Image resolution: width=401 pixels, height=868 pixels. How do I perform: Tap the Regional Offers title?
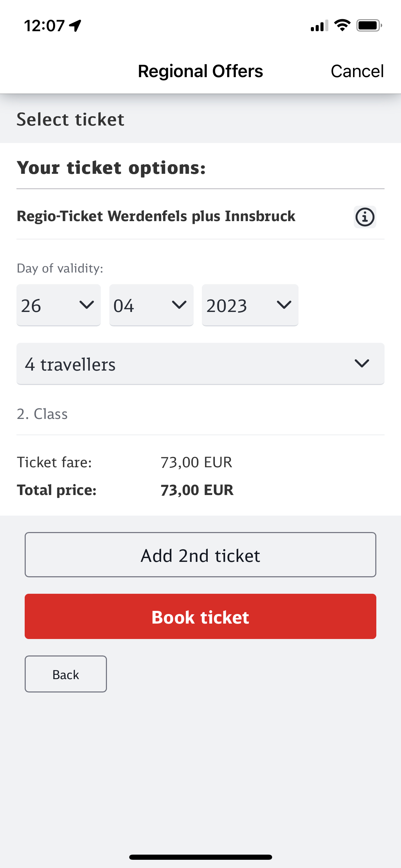click(x=200, y=71)
